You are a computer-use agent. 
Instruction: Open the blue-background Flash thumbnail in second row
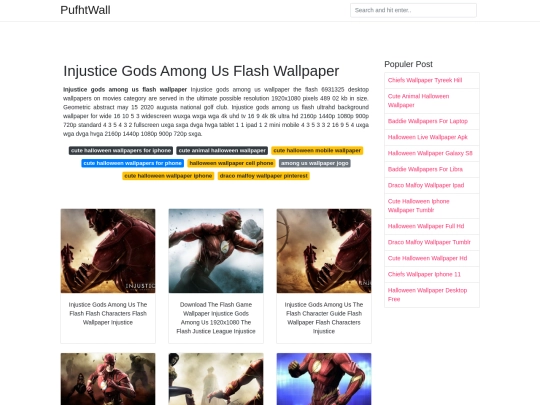pyautogui.click(x=324, y=379)
